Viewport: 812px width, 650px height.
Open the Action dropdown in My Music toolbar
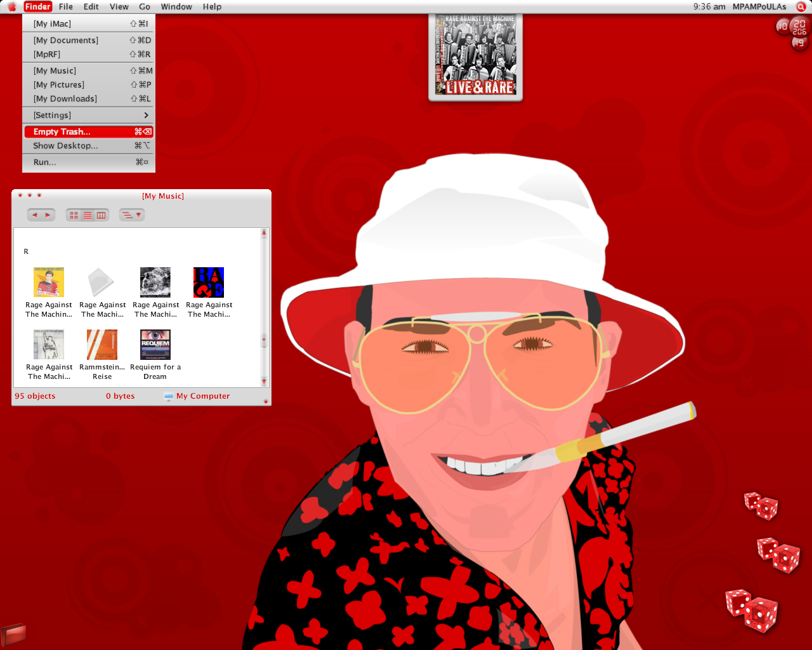(x=132, y=215)
